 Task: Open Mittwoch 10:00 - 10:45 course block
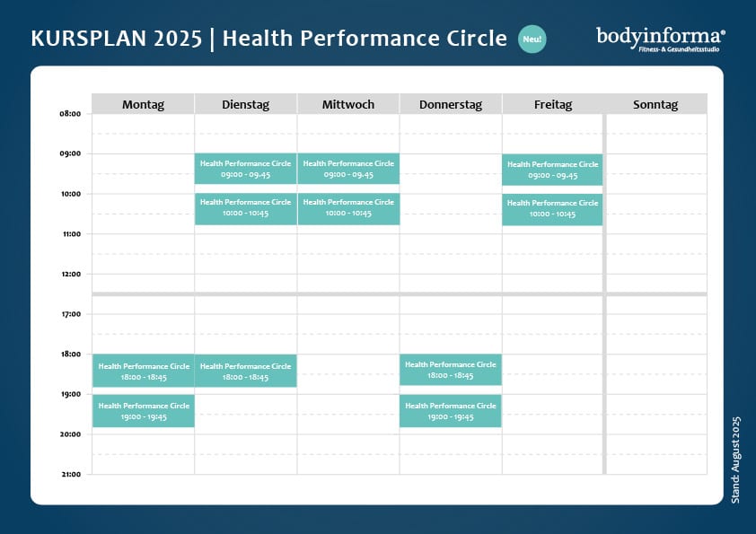tap(348, 209)
